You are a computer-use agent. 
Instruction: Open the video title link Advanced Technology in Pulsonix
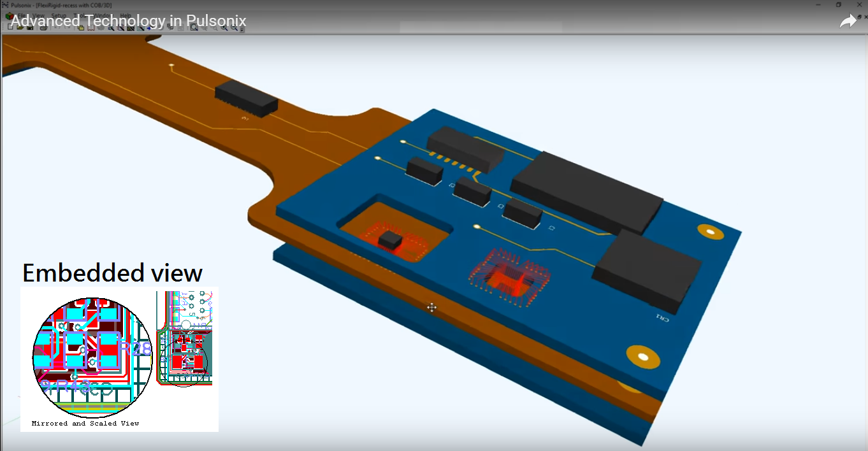(x=129, y=22)
